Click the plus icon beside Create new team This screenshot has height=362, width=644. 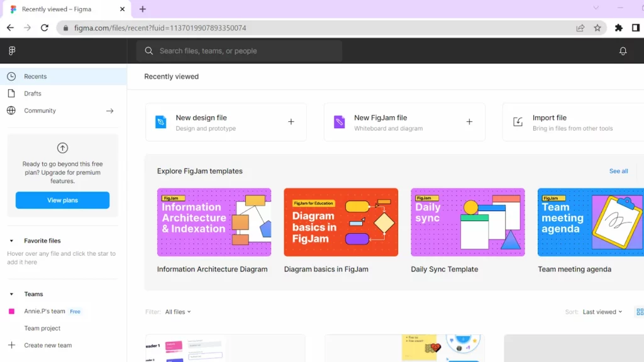(11, 345)
